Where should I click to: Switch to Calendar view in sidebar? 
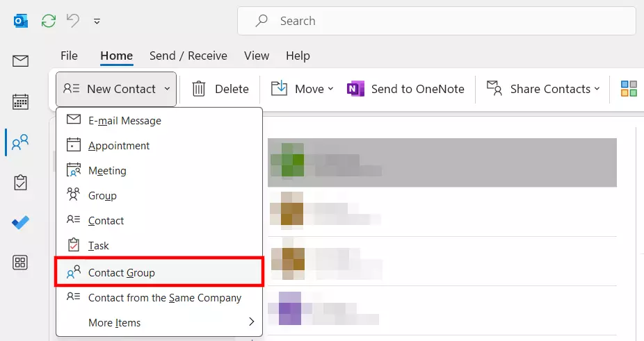[20, 102]
